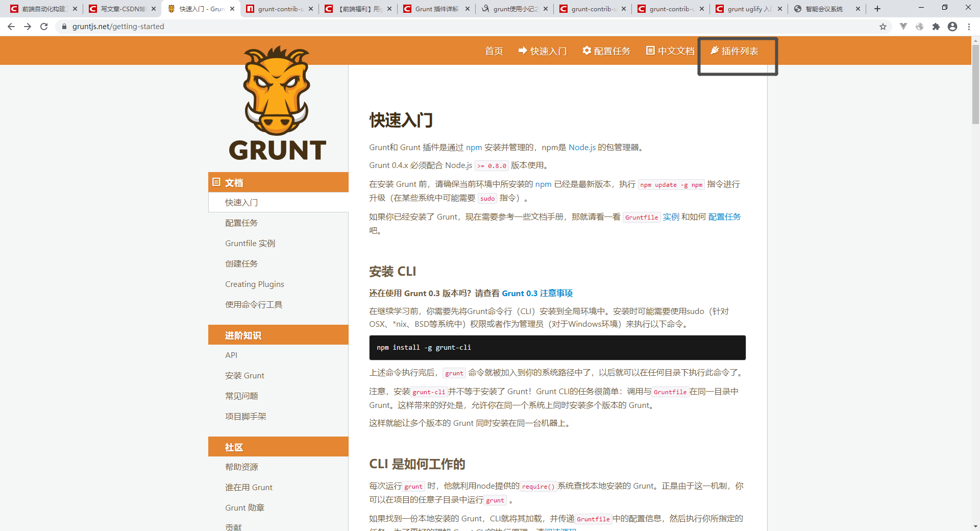This screenshot has height=531, width=980.
Task: Open the Chrome profile avatar menu
Action: pos(952,27)
